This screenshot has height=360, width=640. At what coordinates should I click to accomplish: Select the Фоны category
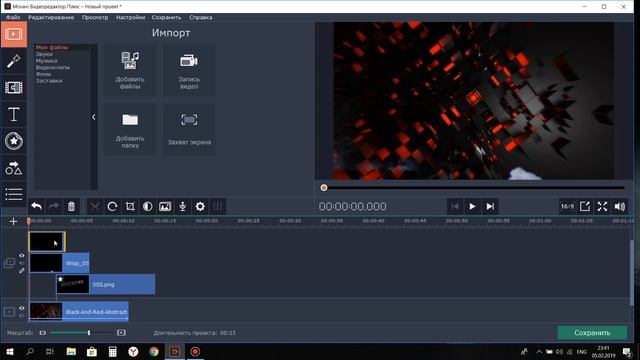click(x=43, y=74)
